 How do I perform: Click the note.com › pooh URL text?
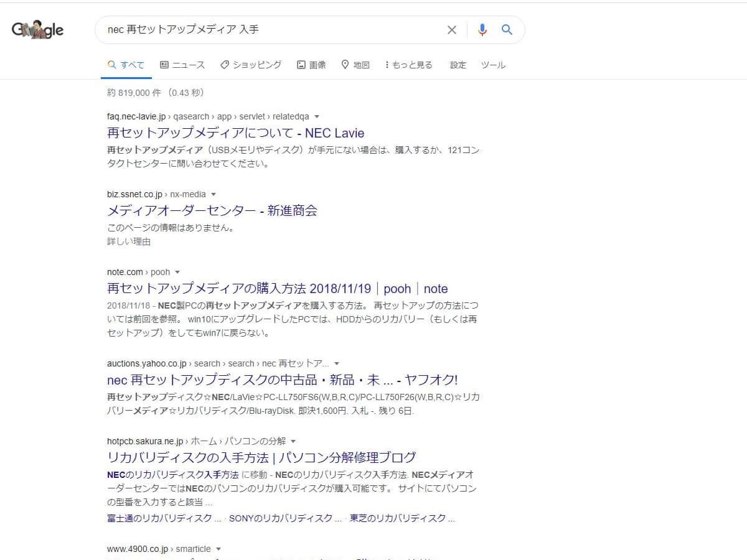point(138,272)
